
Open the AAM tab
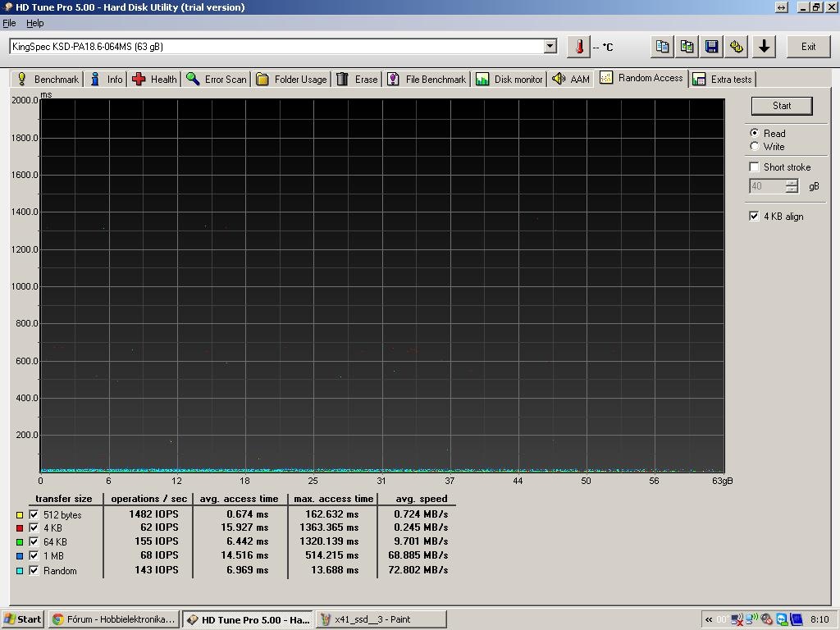coord(571,80)
